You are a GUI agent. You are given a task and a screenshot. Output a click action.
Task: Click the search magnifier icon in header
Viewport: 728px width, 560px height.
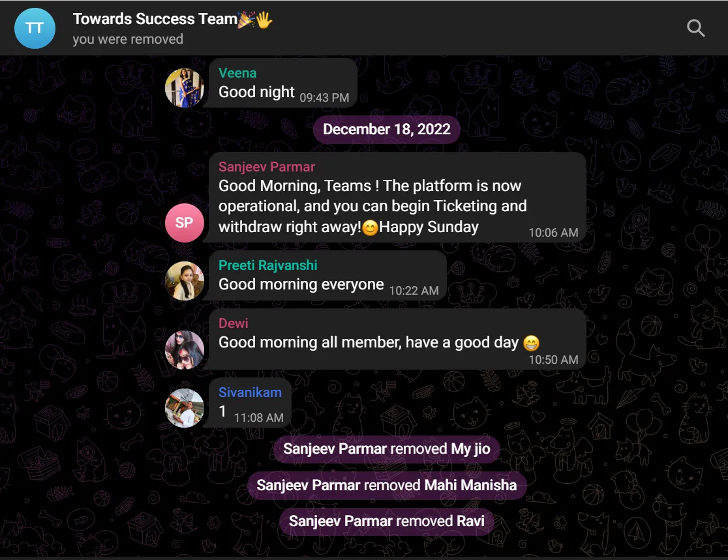[x=695, y=28]
